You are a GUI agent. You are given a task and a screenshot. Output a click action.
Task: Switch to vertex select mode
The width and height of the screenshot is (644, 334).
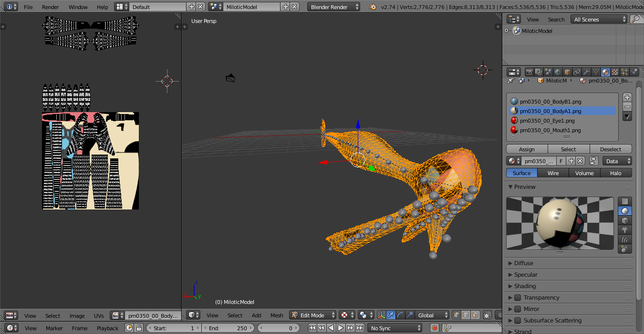point(457,315)
